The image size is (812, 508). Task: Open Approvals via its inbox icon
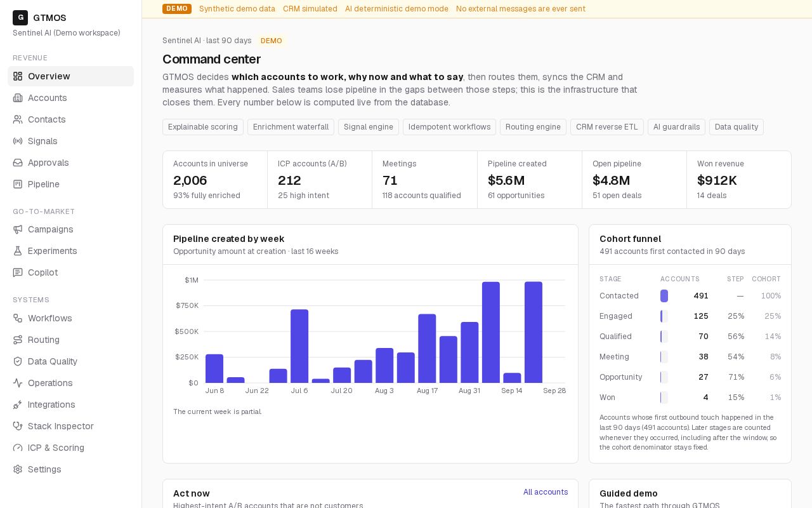[18, 163]
